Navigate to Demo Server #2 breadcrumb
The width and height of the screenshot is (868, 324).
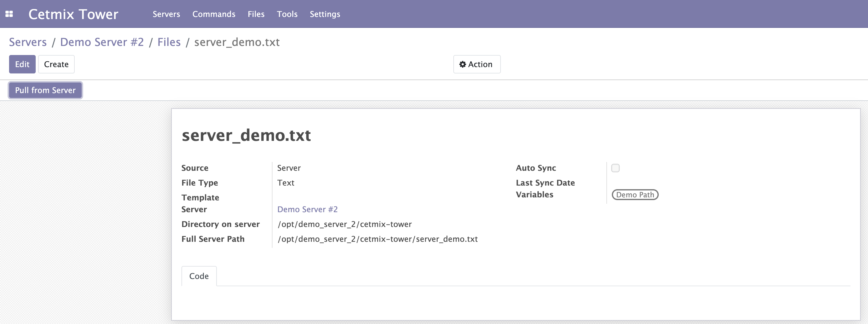(x=102, y=42)
